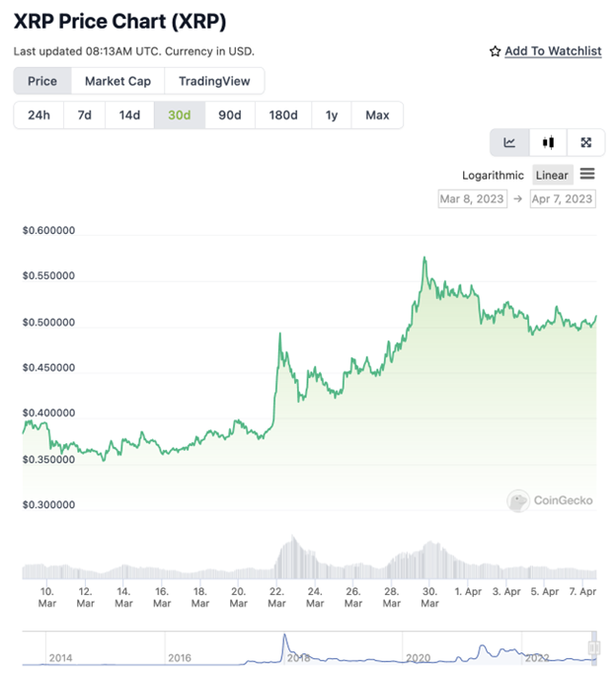The width and height of the screenshot is (616, 678).
Task: Open the TradingView tab
Action: [x=214, y=81]
